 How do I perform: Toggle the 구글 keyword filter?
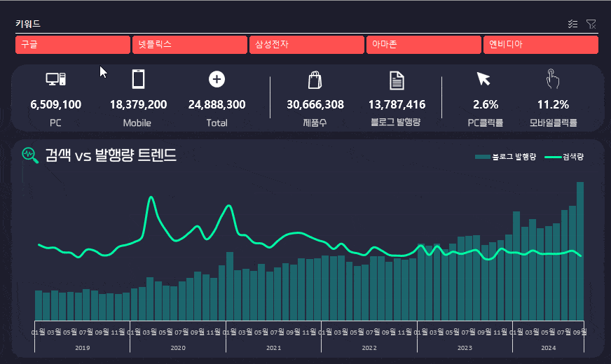coord(73,45)
